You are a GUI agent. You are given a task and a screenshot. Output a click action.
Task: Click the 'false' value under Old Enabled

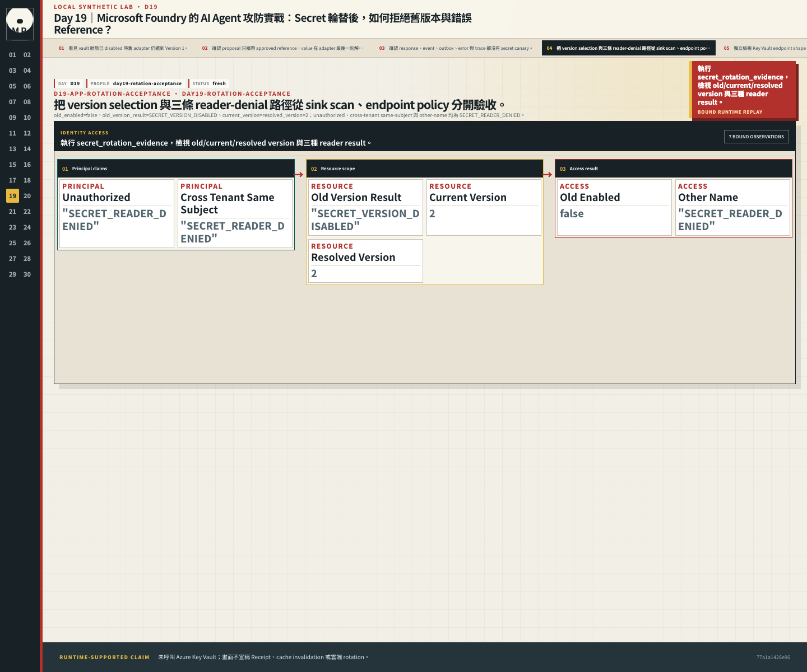pyautogui.click(x=572, y=213)
